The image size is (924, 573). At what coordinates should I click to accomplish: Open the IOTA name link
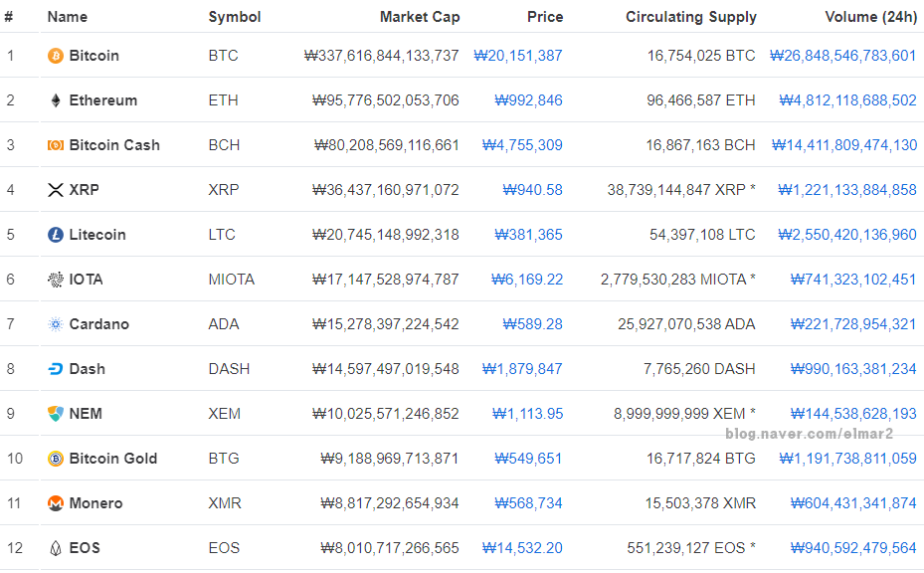[87, 280]
